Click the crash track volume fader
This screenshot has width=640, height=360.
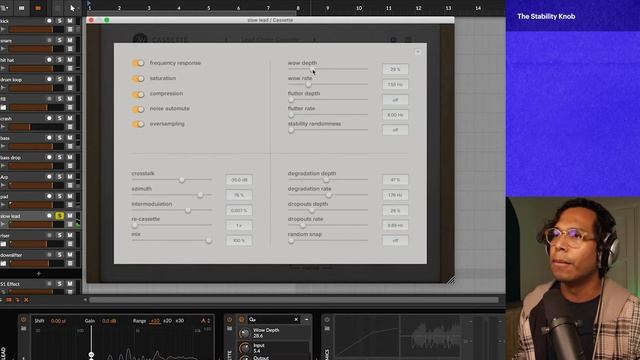coord(37,127)
